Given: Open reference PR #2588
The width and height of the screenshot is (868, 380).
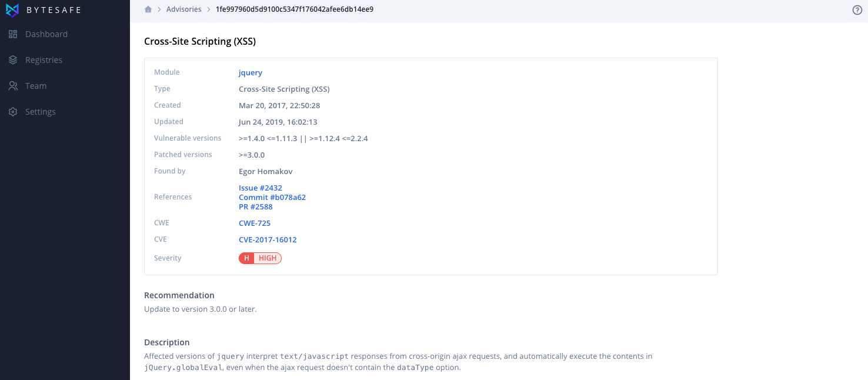Looking at the screenshot, I should [256, 207].
